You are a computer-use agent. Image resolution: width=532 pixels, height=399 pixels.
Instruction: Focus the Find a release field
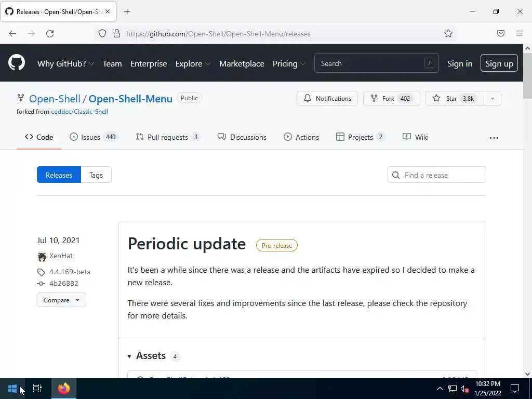[x=436, y=175]
